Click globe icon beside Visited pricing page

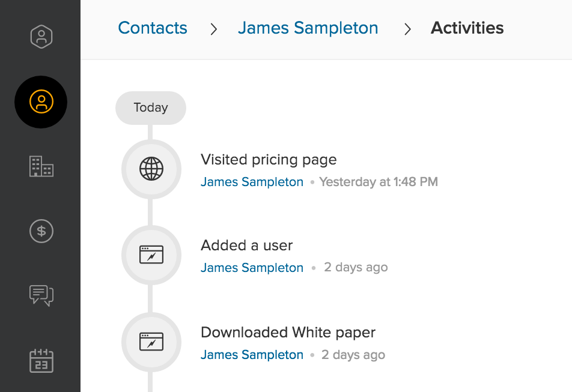click(x=151, y=169)
